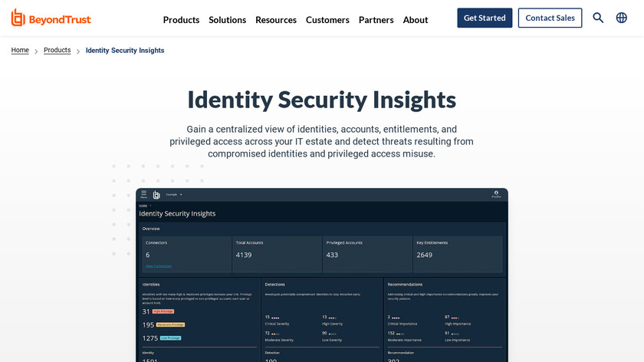This screenshot has width=644, height=362.
Task: Click the High Privilege red badge
Action: pyautogui.click(x=163, y=311)
